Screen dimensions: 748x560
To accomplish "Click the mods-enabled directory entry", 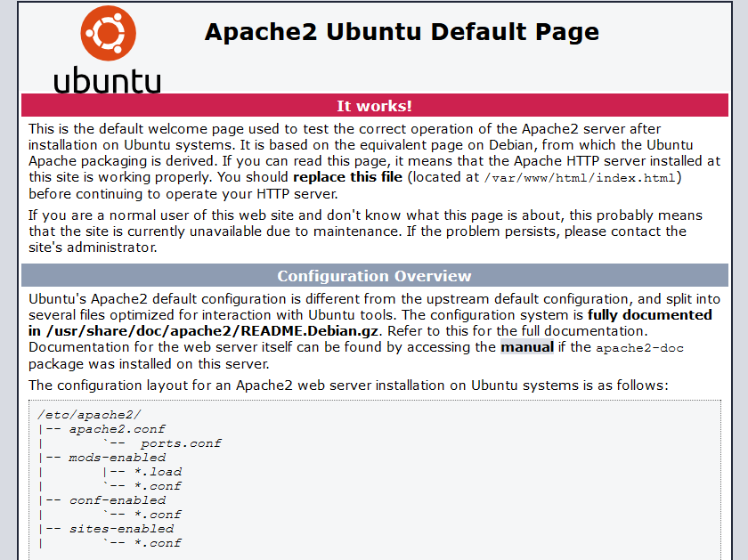I will click(117, 458).
